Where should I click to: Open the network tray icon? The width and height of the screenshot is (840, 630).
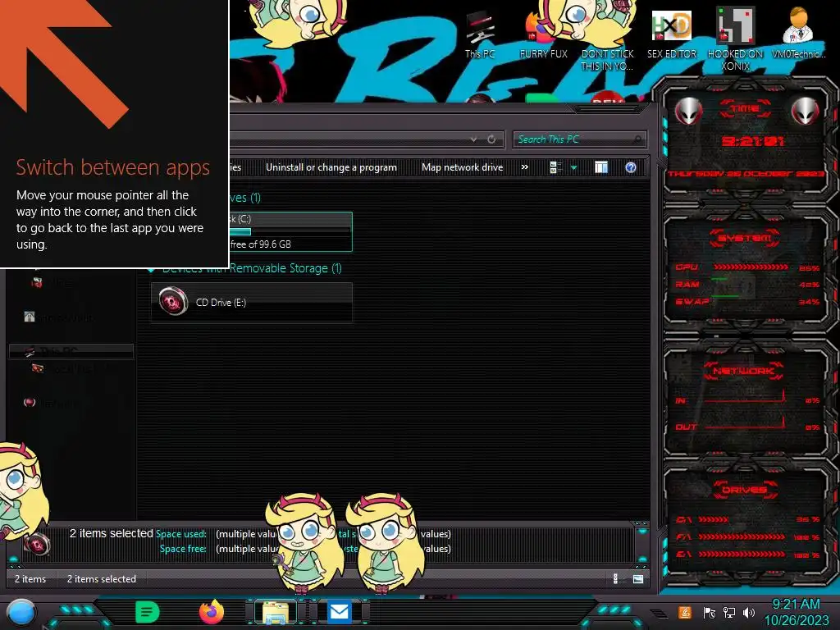(729, 612)
